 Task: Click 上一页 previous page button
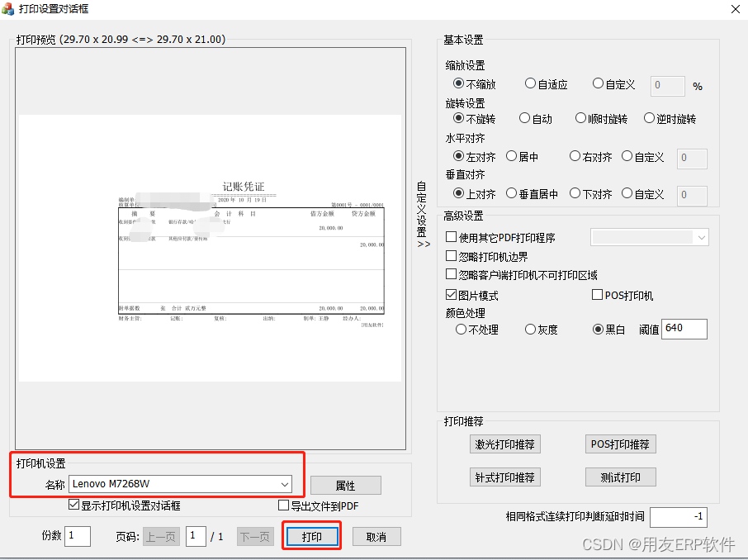click(x=161, y=537)
